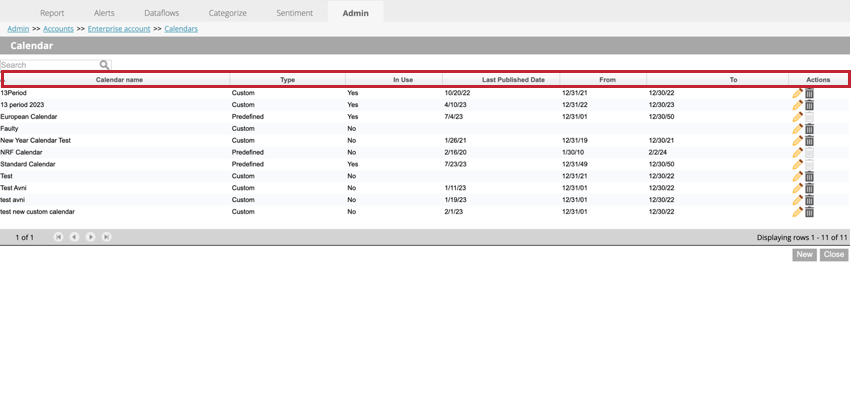Sort by the Last Published Date column
The width and height of the screenshot is (851, 404).
513,80
